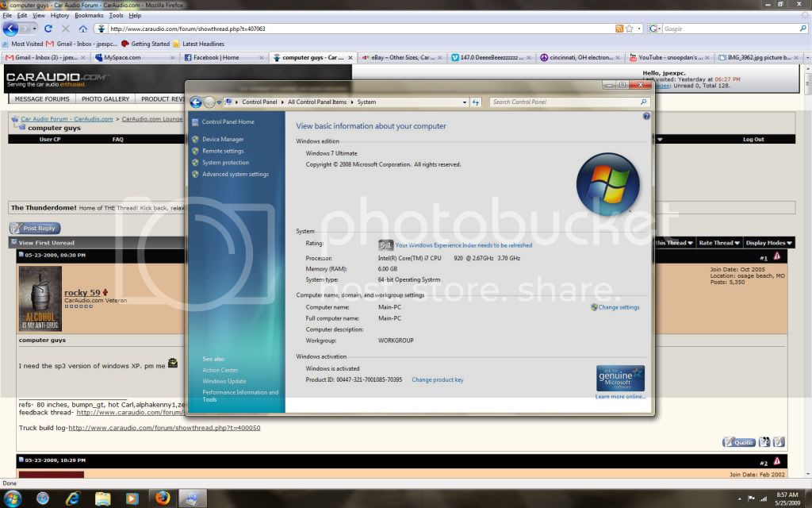Screen dimensions: 812x508
Task: Click Change settings for computer name
Action: (619, 307)
